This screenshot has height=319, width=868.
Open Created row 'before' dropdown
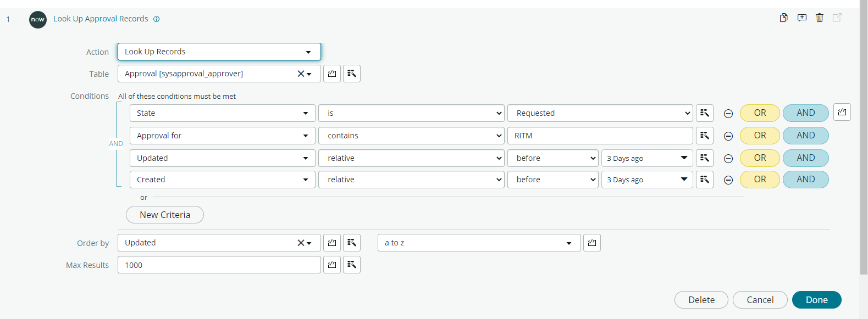(553, 180)
